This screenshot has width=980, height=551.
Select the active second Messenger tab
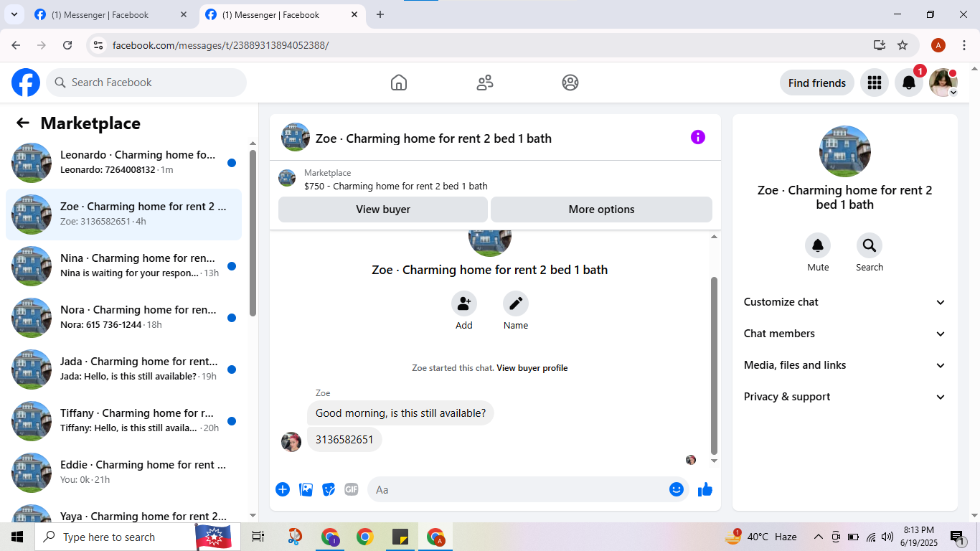click(281, 14)
